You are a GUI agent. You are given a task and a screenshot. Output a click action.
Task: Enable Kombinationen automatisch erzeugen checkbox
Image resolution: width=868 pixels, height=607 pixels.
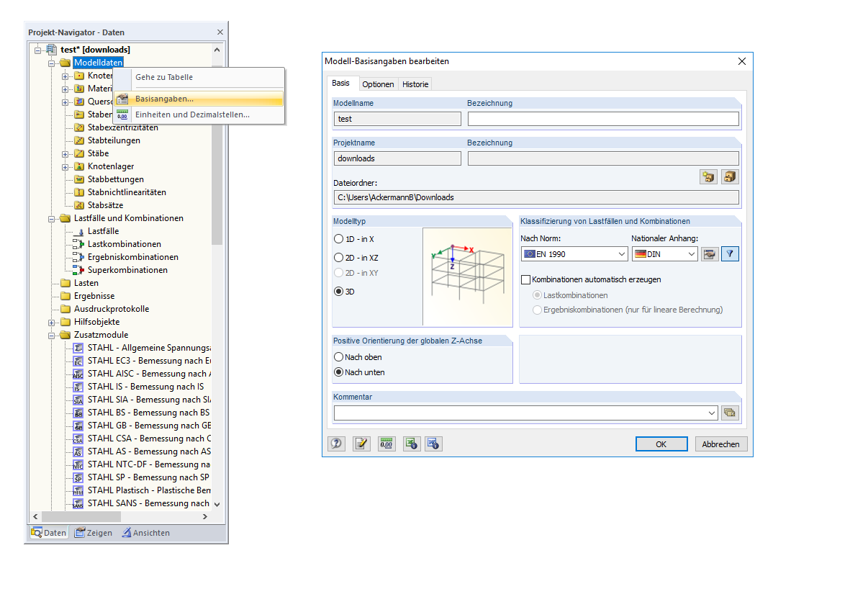(x=525, y=279)
